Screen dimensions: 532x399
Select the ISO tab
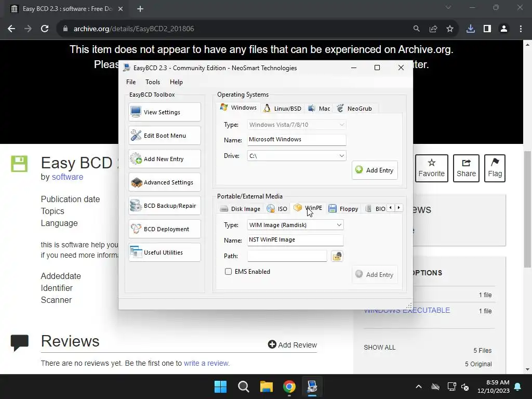click(x=277, y=209)
